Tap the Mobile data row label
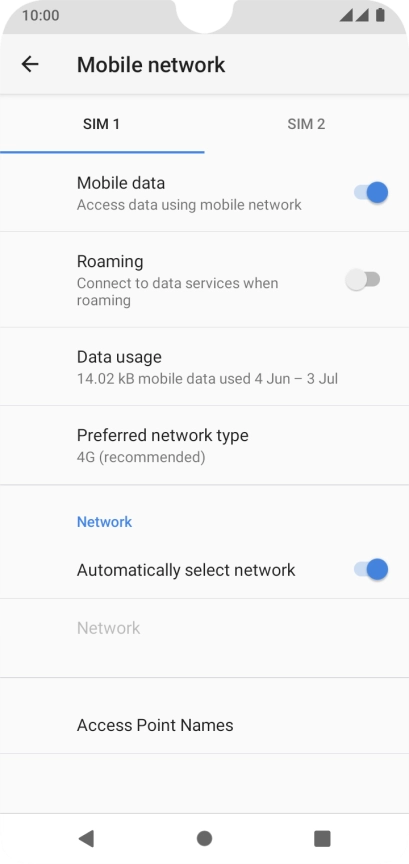The width and height of the screenshot is (409, 864). (x=121, y=182)
